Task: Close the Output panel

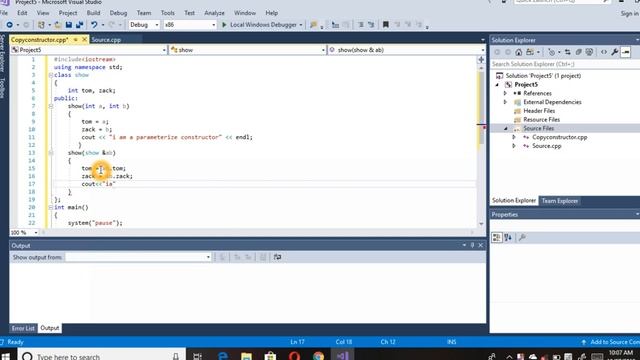Action: (x=480, y=245)
